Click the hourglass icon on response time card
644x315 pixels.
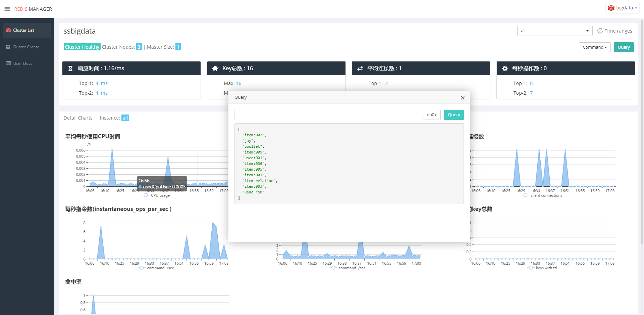point(70,69)
